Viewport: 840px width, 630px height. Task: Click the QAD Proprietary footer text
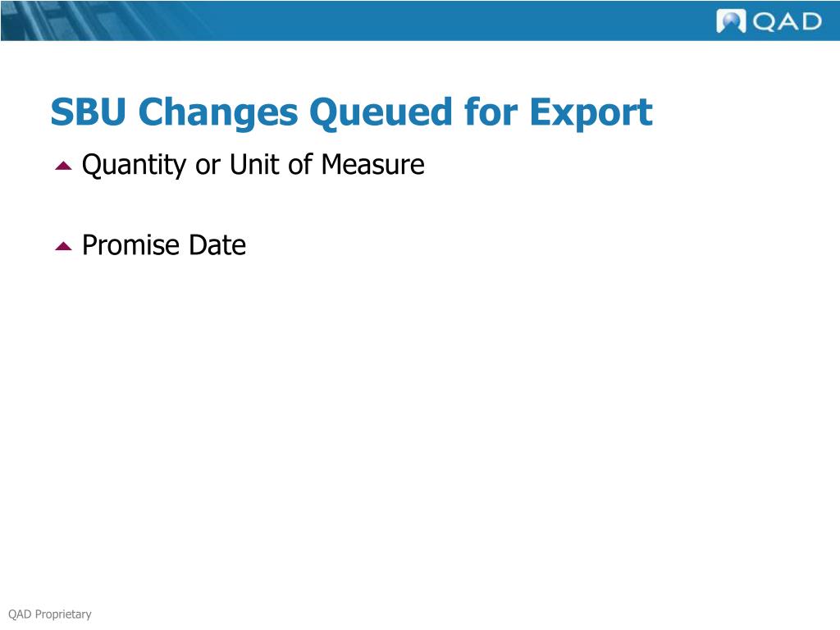click(x=50, y=614)
